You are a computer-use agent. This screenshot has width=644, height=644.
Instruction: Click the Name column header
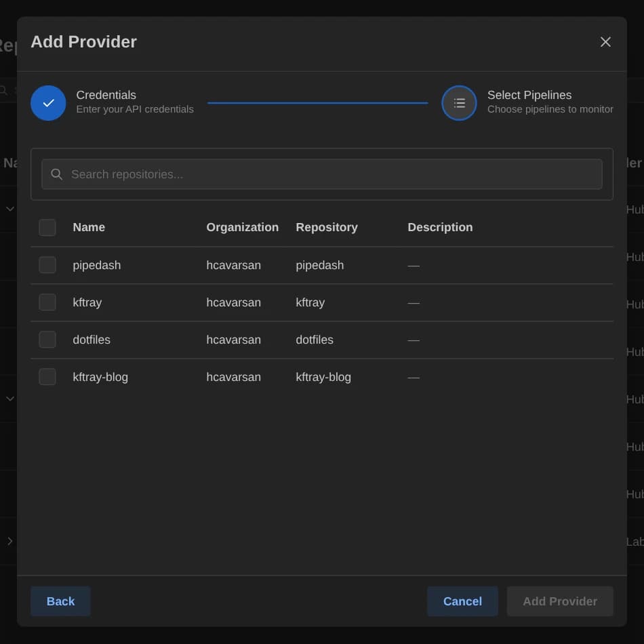pos(89,227)
